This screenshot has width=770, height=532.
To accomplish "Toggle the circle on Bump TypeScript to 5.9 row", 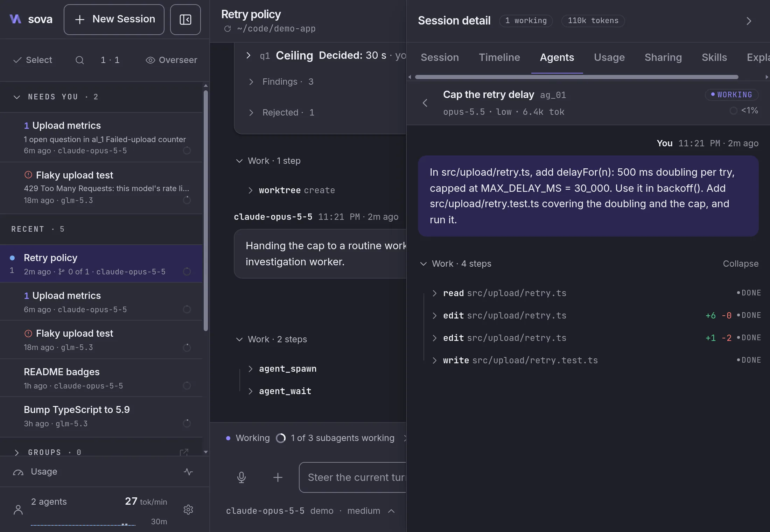I will (187, 423).
